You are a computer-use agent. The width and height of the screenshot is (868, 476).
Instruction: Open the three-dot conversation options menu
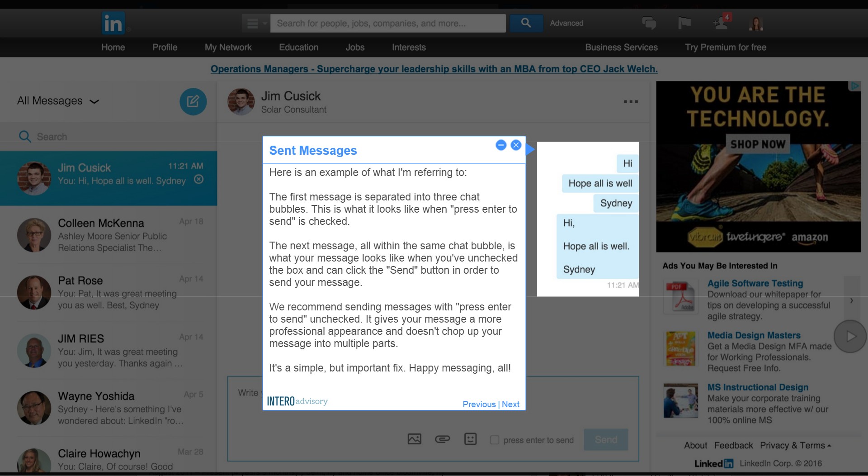pyautogui.click(x=631, y=102)
